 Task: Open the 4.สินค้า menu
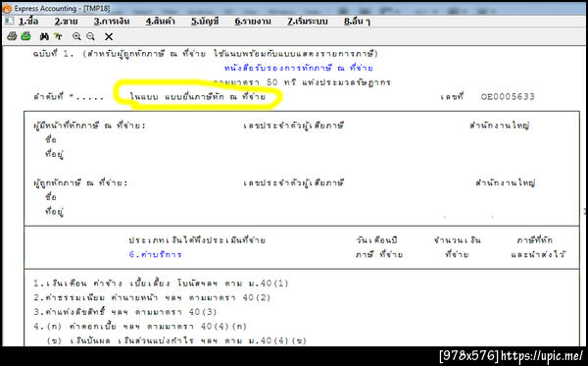(161, 22)
